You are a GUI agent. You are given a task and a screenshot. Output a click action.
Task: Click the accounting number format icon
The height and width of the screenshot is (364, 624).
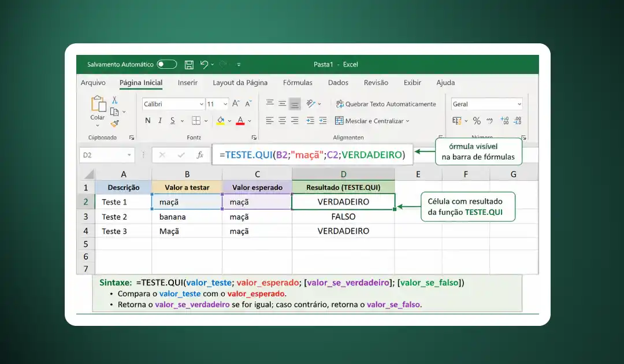pos(457,121)
